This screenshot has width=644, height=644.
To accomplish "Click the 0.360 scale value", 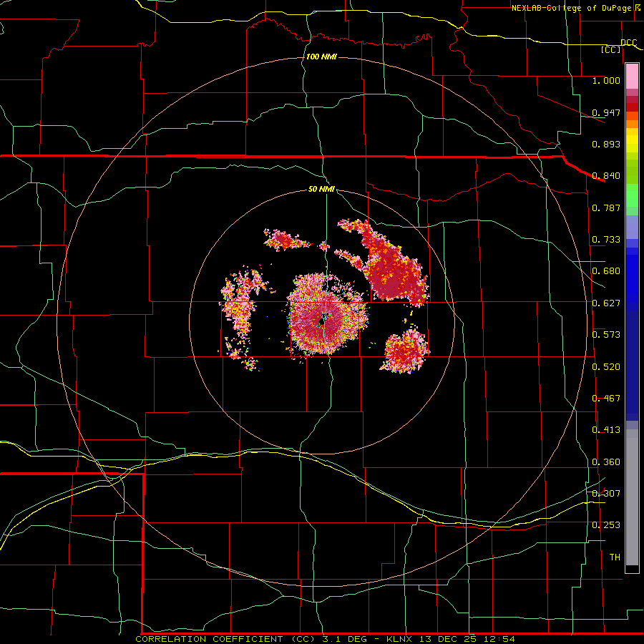I will [606, 462].
